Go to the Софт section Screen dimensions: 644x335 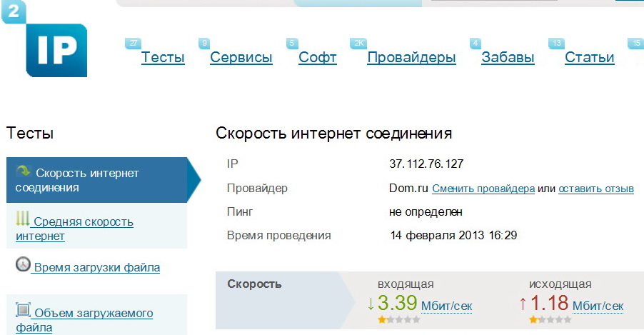(x=318, y=58)
